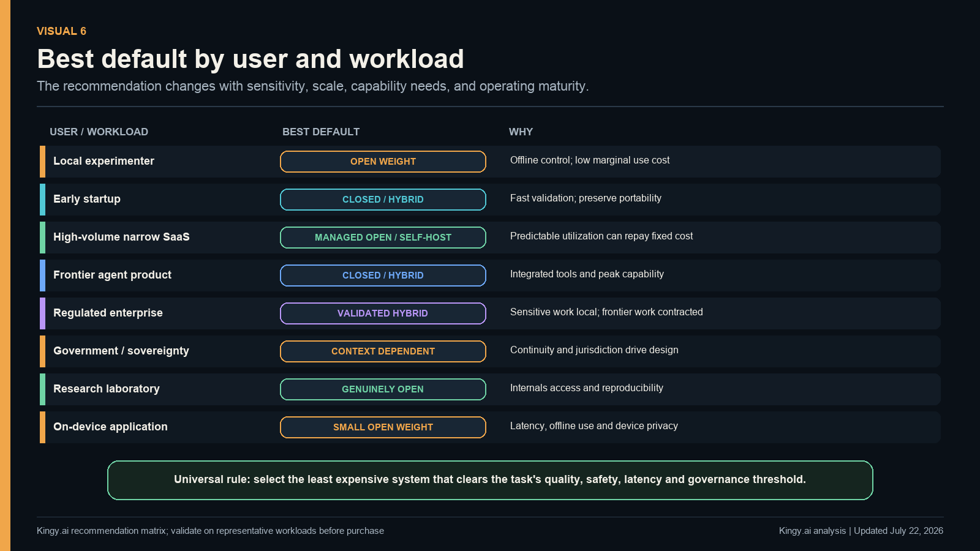Click 'Internals access and reproducibility'
Image resolution: width=980 pixels, height=551 pixels.
[x=587, y=388]
